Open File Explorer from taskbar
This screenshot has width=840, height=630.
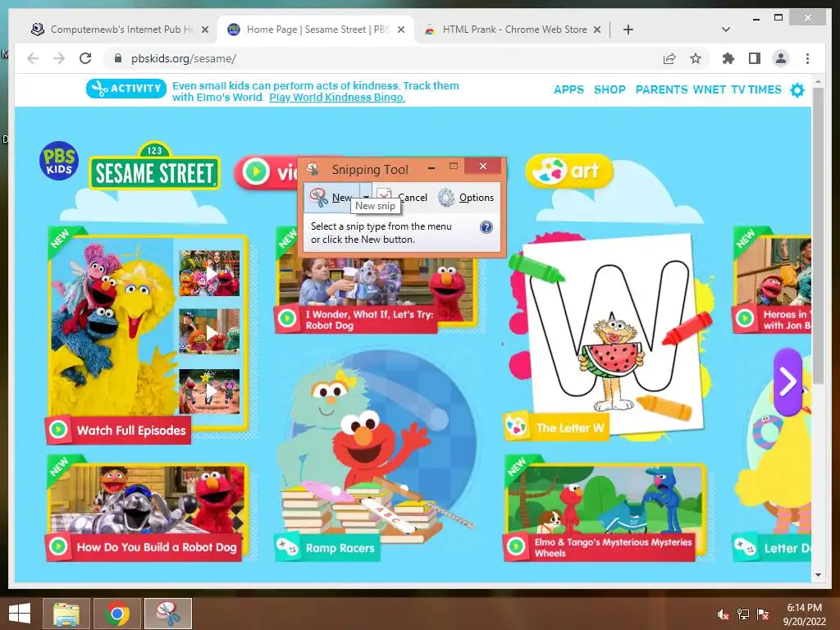[x=66, y=614]
